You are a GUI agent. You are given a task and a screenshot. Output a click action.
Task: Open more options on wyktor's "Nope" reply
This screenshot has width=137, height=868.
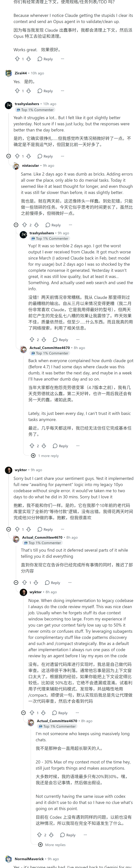(77, 713)
